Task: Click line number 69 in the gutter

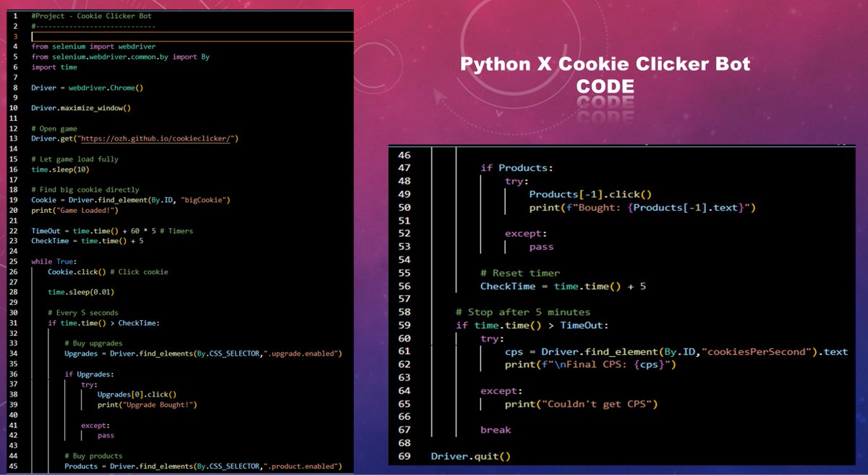Action: coord(406,456)
